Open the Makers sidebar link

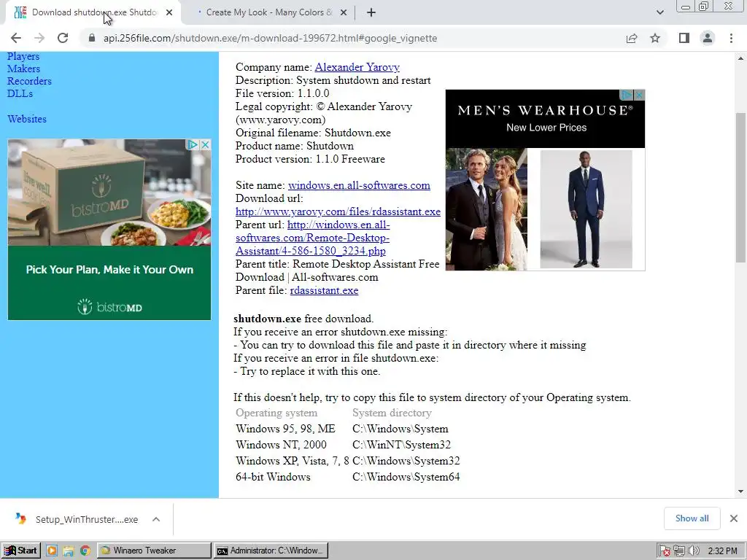point(24,69)
